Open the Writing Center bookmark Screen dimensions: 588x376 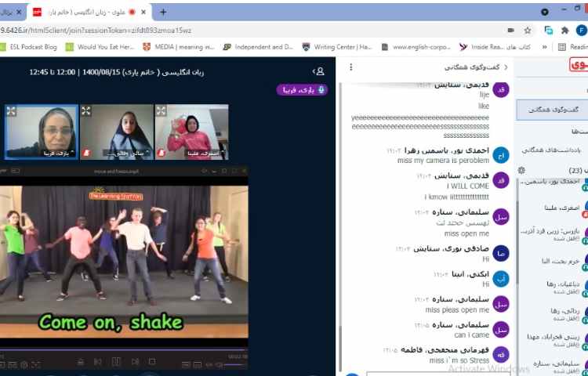click(x=337, y=47)
